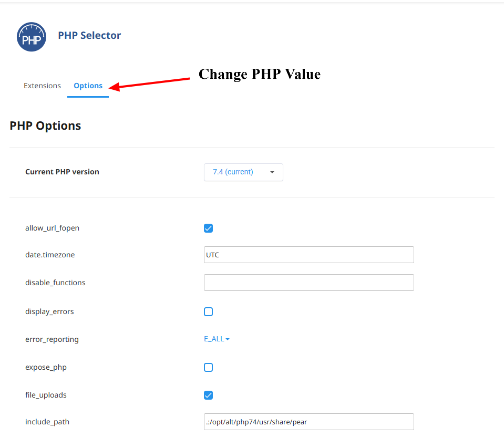The image size is (504, 438).
Task: Expand the E_ALL error_reporting dropdown
Action: [217, 339]
